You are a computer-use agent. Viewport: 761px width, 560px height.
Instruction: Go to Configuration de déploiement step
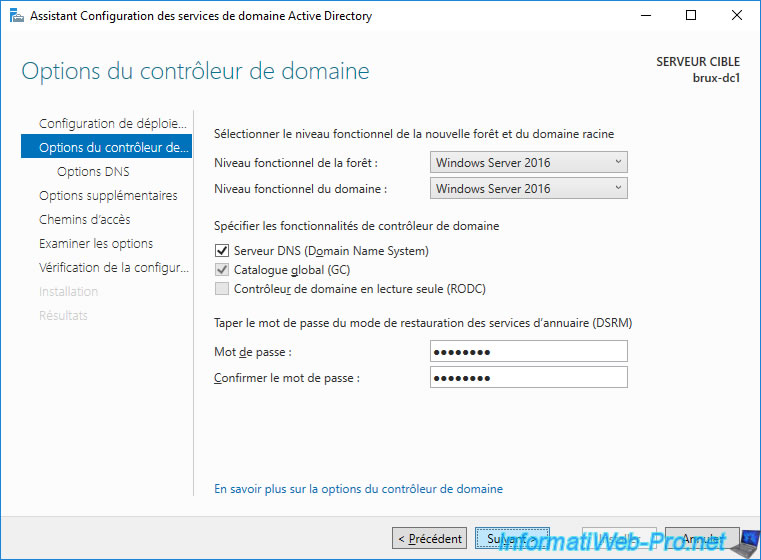coord(112,123)
